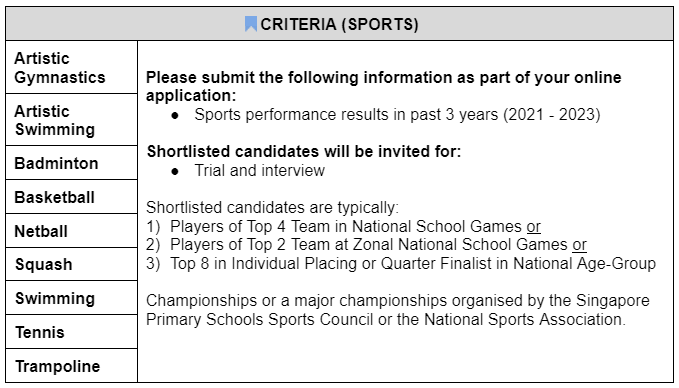
Task: Click the blue bookmark icon in header
Action: point(251,24)
